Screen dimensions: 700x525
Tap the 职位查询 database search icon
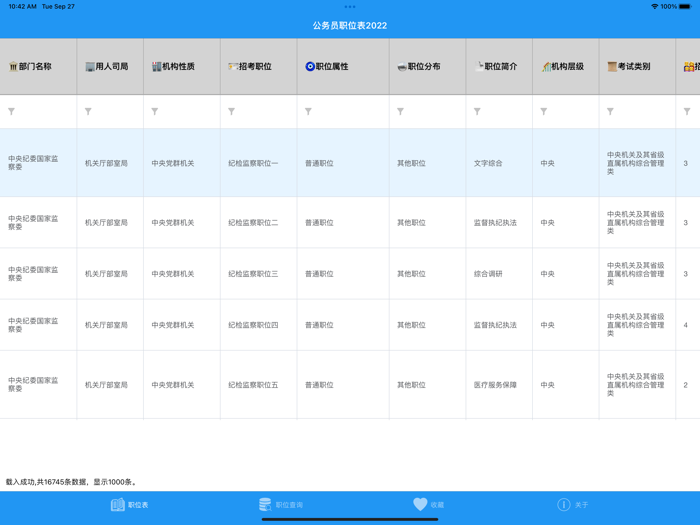(265, 505)
